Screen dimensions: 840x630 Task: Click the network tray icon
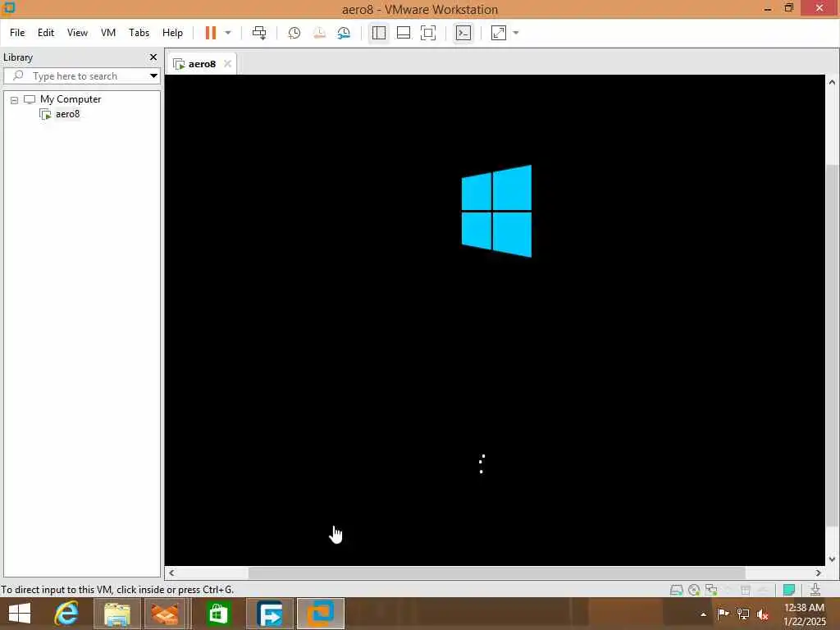click(743, 614)
